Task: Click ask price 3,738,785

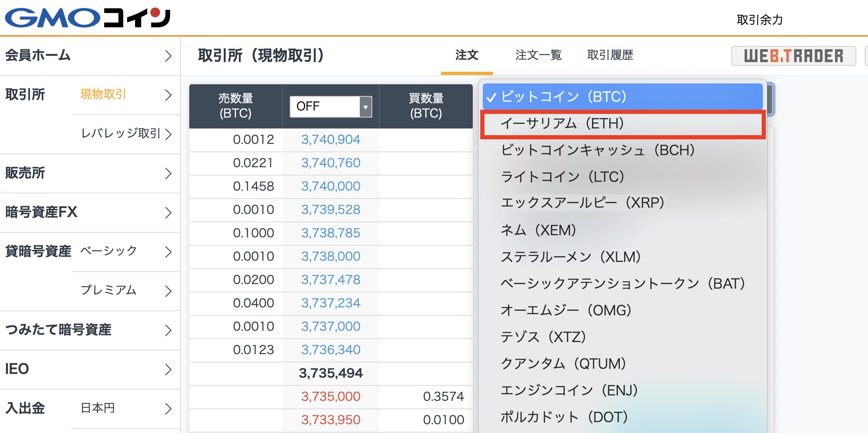Action: point(331,233)
